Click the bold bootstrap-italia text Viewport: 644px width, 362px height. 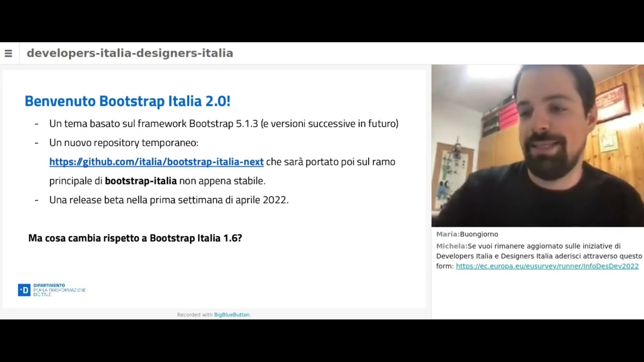(x=141, y=180)
